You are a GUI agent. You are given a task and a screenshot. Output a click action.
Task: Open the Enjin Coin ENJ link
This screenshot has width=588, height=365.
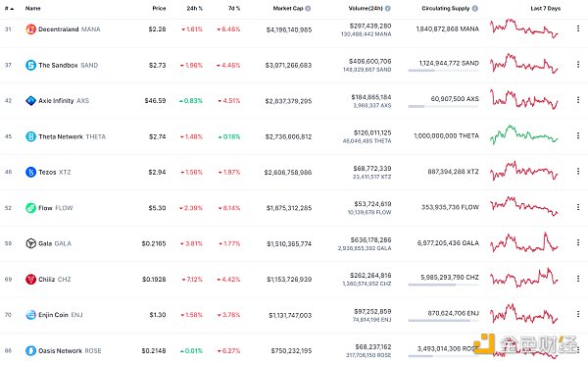coord(61,315)
